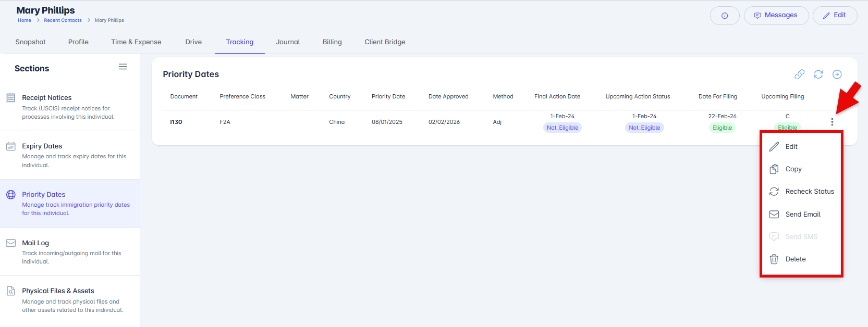Click the F2A preference class cell
Screen dimensions: 868x327
click(x=225, y=122)
